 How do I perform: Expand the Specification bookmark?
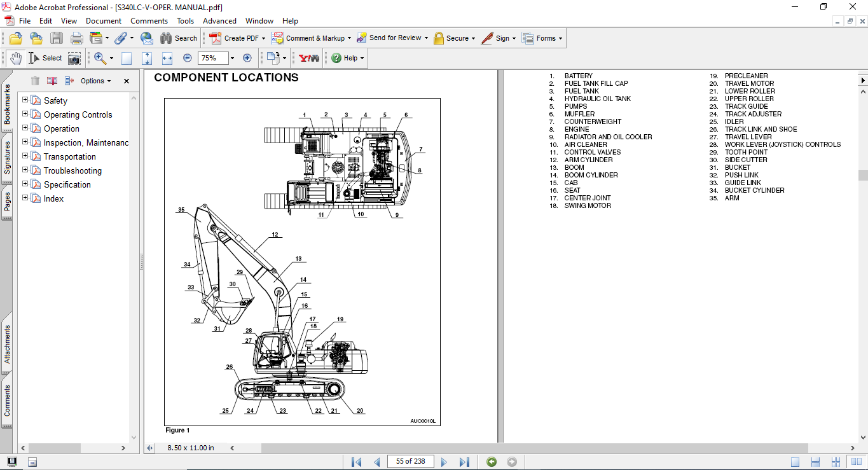click(x=25, y=184)
